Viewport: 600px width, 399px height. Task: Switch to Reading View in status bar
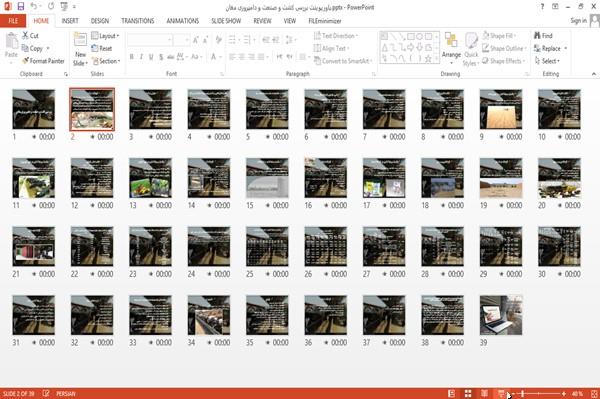tap(484, 393)
